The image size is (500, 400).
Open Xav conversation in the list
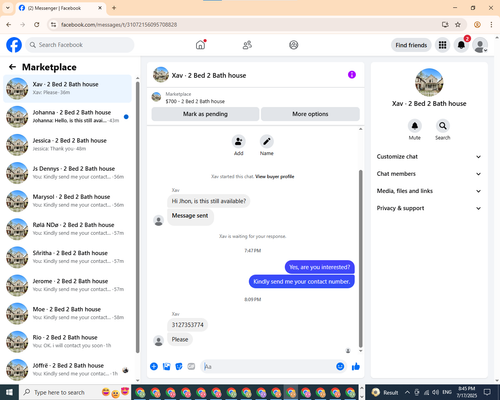[x=68, y=88]
